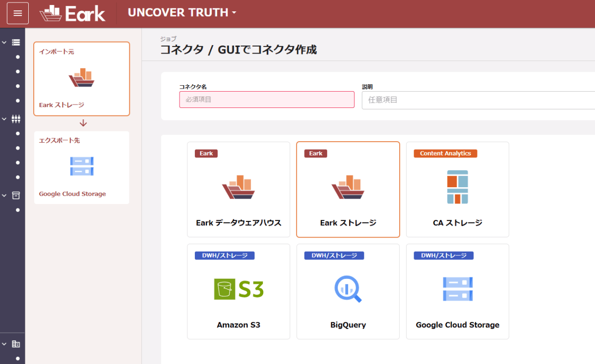This screenshot has width=595, height=364.
Task: Choose the Google Cloud Storage grid label
Action: coord(458,325)
